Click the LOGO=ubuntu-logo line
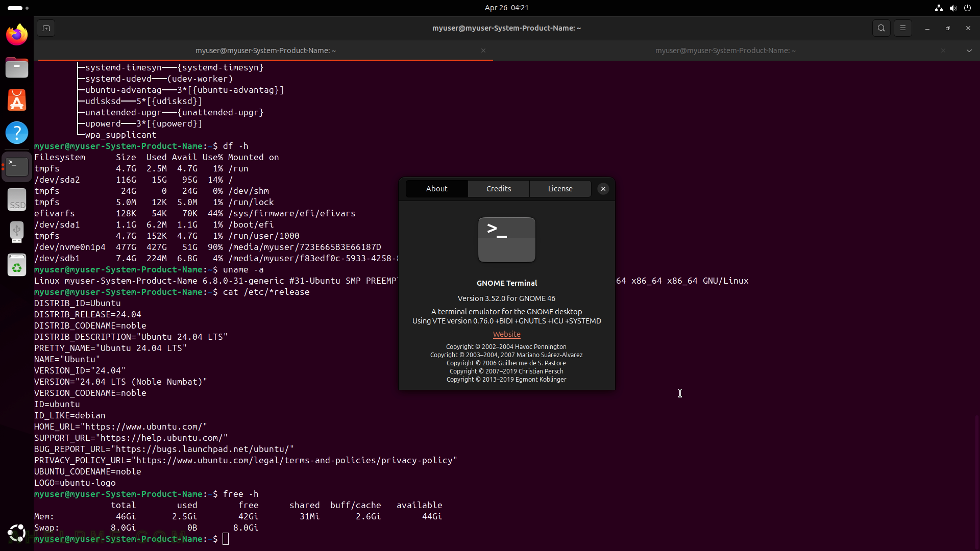Image resolution: width=980 pixels, height=551 pixels. 75,483
